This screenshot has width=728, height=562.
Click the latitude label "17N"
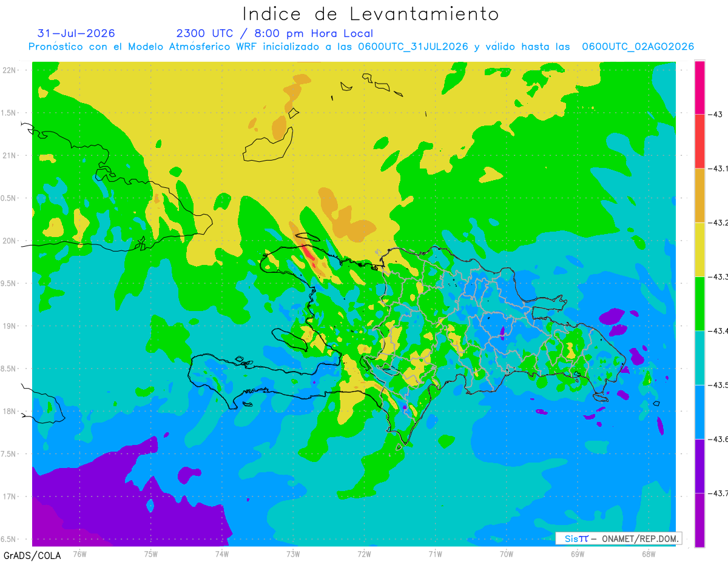[10, 497]
